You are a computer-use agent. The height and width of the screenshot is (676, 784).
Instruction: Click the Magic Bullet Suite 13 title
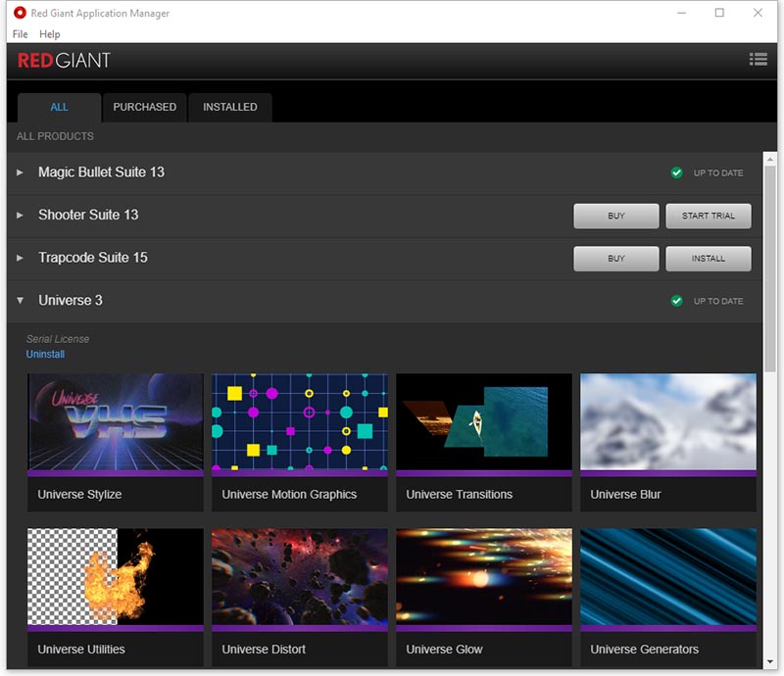[102, 172]
